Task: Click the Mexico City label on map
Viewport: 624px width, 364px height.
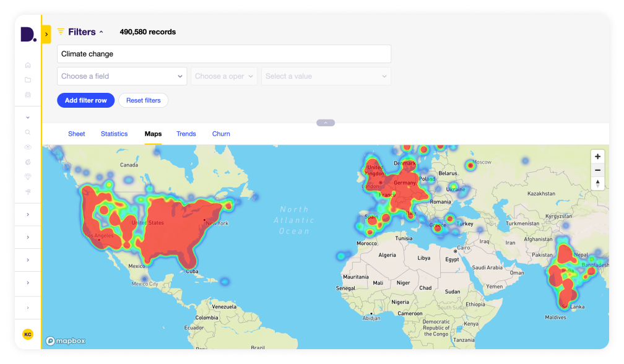Action: click(145, 284)
